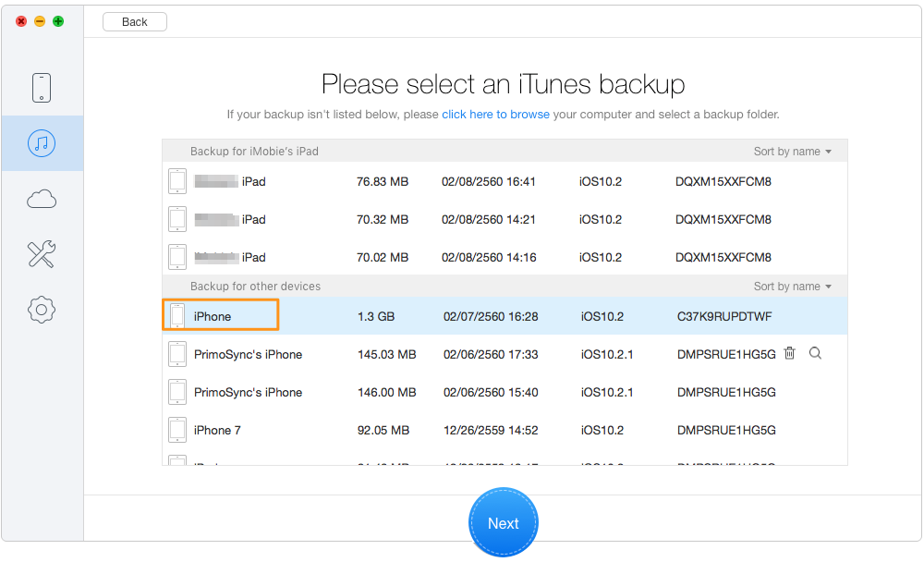Click device icon of iPad 70.32 MB backup
Viewport: 924px width, 562px height.
pyautogui.click(x=177, y=219)
